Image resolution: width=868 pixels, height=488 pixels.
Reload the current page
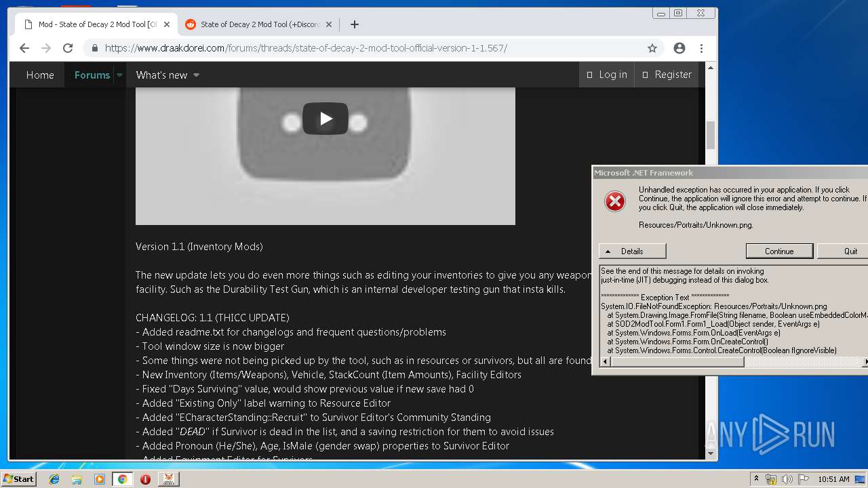[x=68, y=48]
